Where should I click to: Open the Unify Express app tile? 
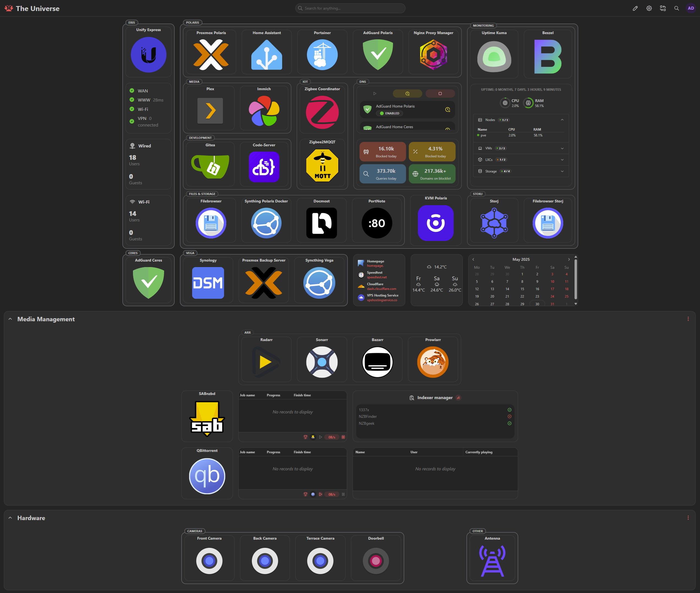click(148, 52)
